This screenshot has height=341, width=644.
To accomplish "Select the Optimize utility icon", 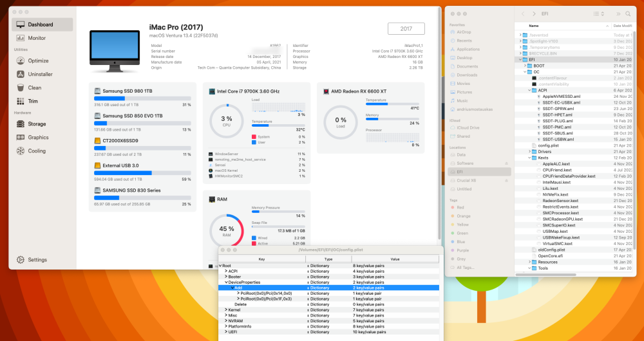I will [x=21, y=60].
